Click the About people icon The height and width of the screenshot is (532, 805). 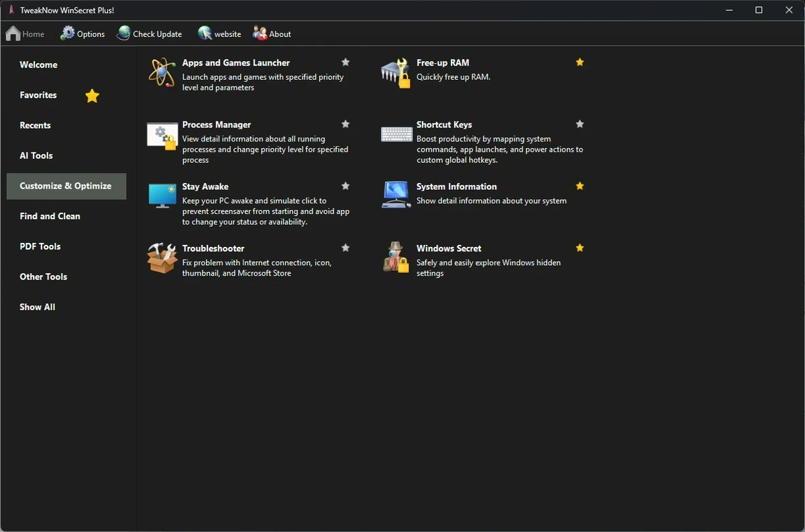click(x=260, y=33)
